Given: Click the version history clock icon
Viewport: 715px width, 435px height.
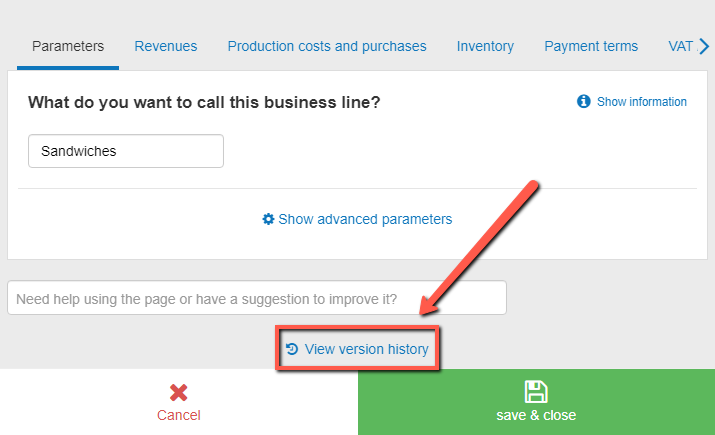Looking at the screenshot, I should (x=292, y=349).
